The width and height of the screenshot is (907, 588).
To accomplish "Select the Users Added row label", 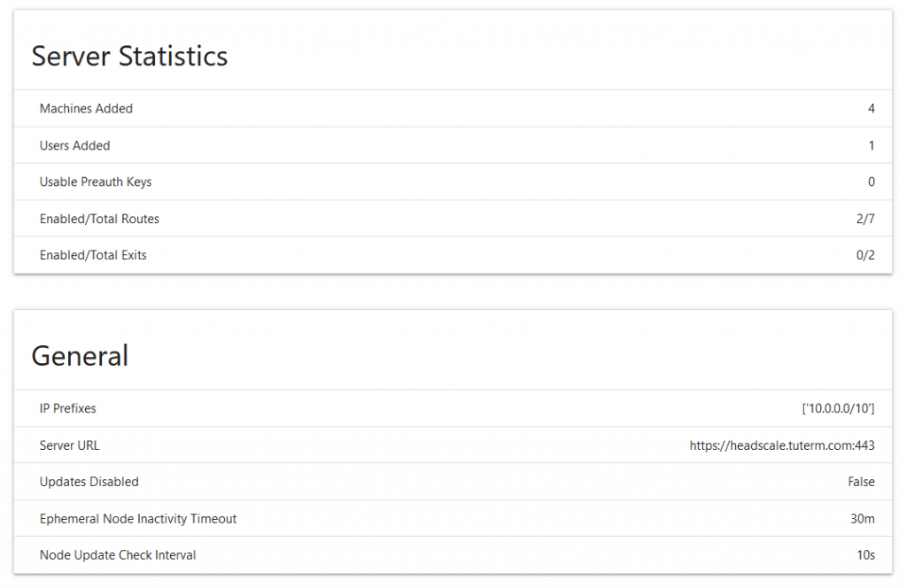I will tap(74, 146).
